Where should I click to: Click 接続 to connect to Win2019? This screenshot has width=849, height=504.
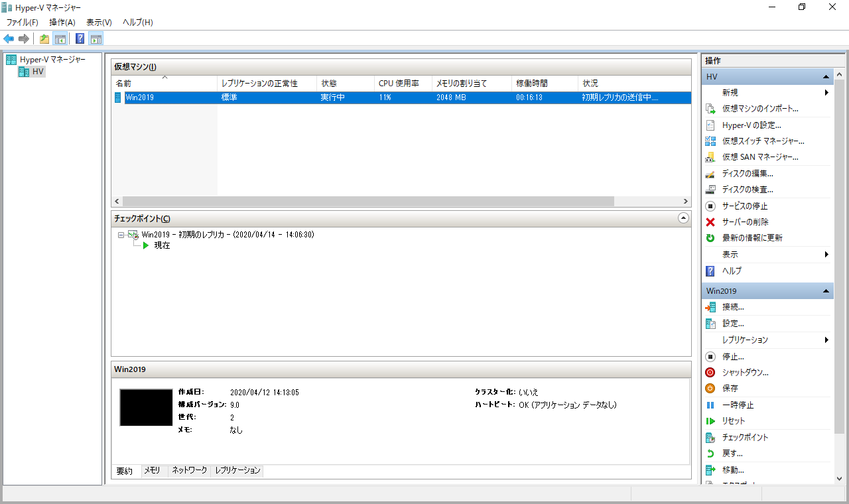(x=733, y=307)
